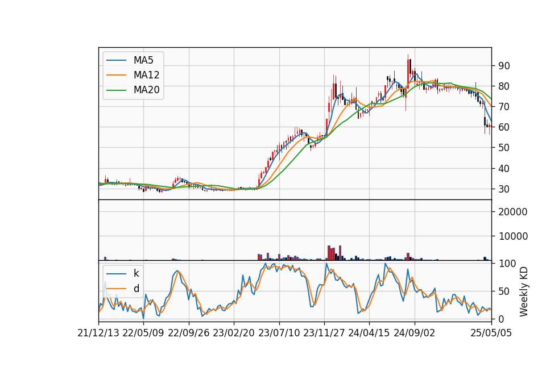This screenshot has width=546, height=392.
Task: Click the 22/09/26 date axis label
Action: [x=189, y=333]
